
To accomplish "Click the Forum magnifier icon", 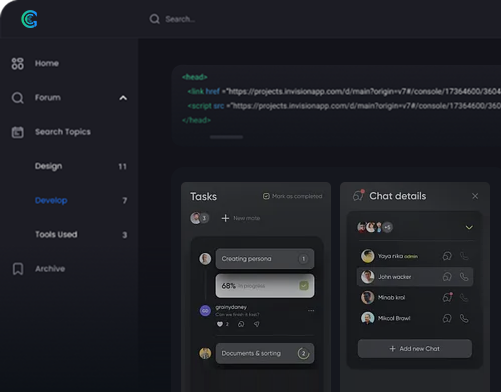I will coord(17,98).
